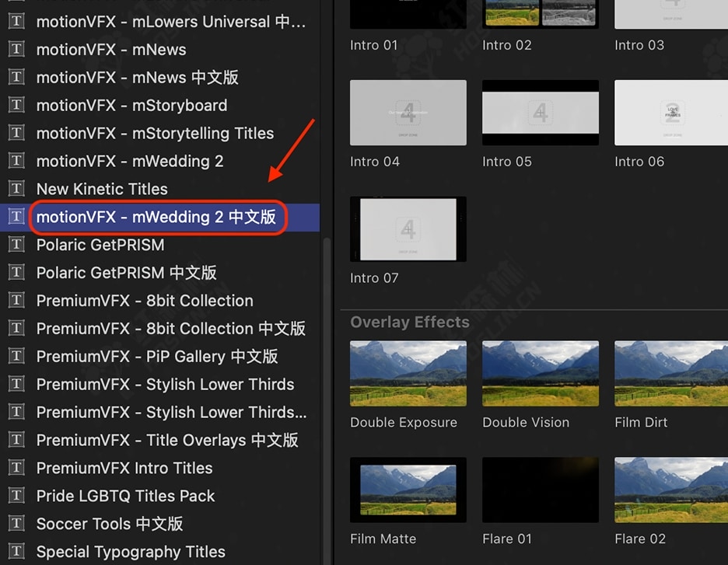Screen dimensions: 728x565
Task: Click the T icon beside Polaric GetPRISM 中文版
Action: point(16,272)
